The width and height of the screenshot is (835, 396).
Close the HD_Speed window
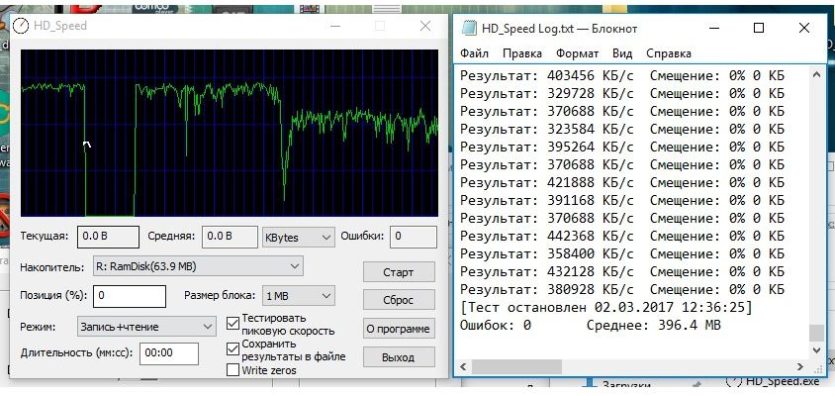point(425,26)
